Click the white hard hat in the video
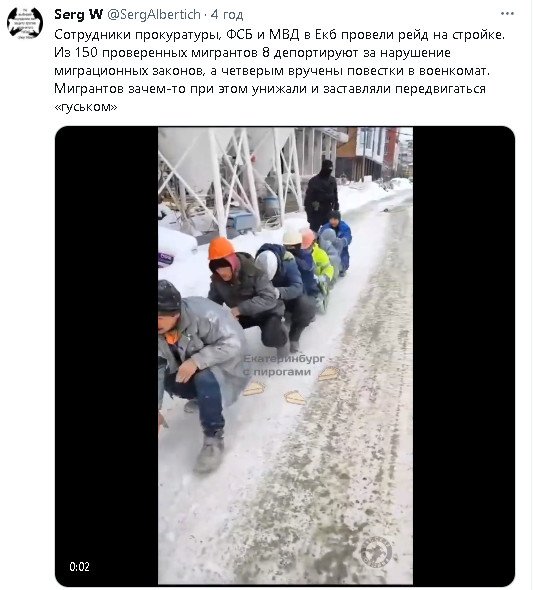This screenshot has width=533, height=590. coord(292,237)
